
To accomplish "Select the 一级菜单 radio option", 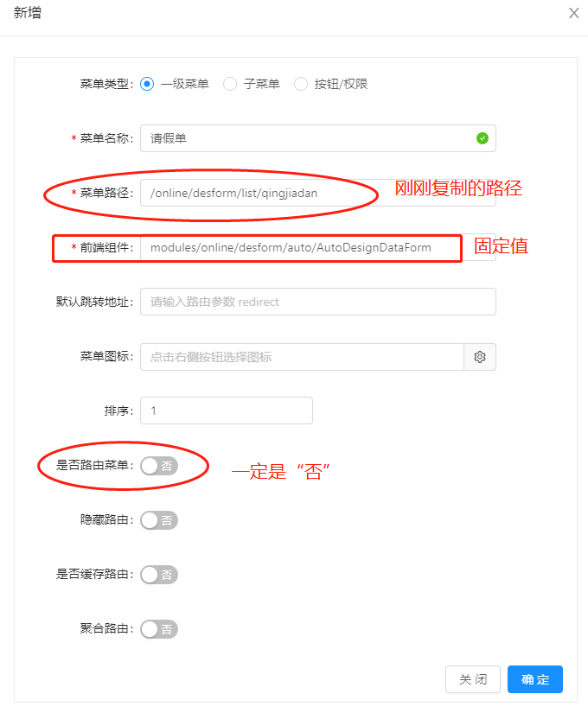I will (147, 84).
